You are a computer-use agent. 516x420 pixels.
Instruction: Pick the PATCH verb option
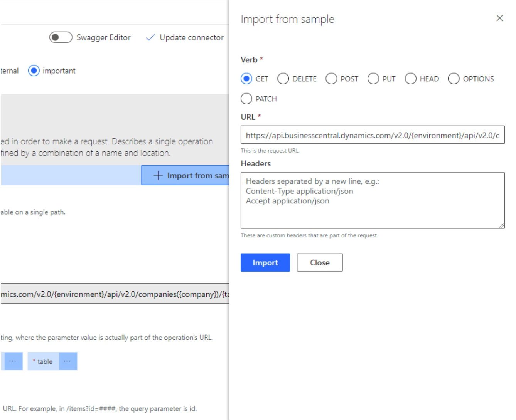pos(246,99)
